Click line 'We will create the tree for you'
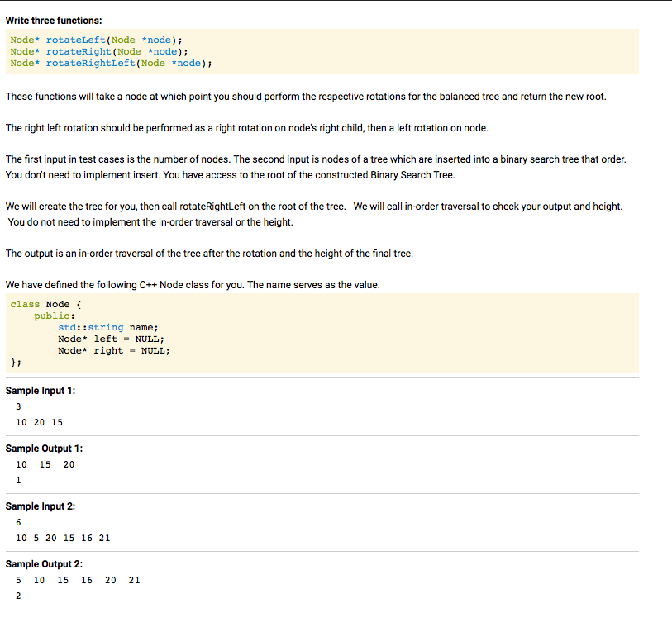The image size is (672, 622). coord(314,207)
